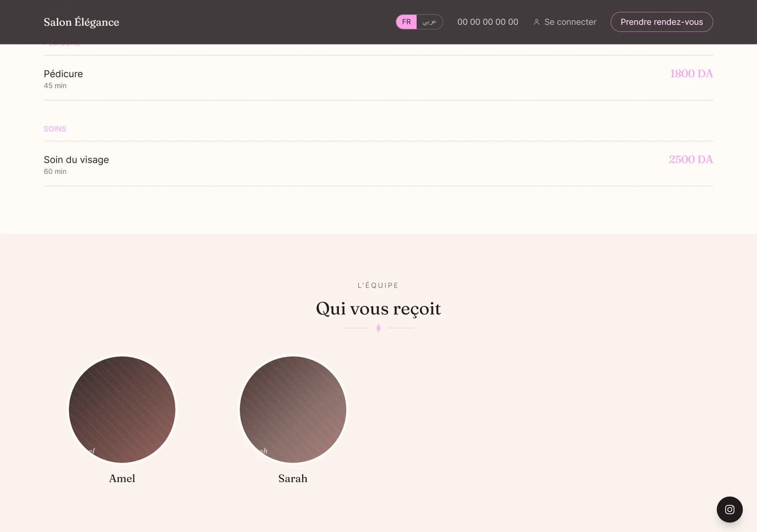Click the Prendre rendez-vous button
Screen dimensions: 757x532
[661, 22]
